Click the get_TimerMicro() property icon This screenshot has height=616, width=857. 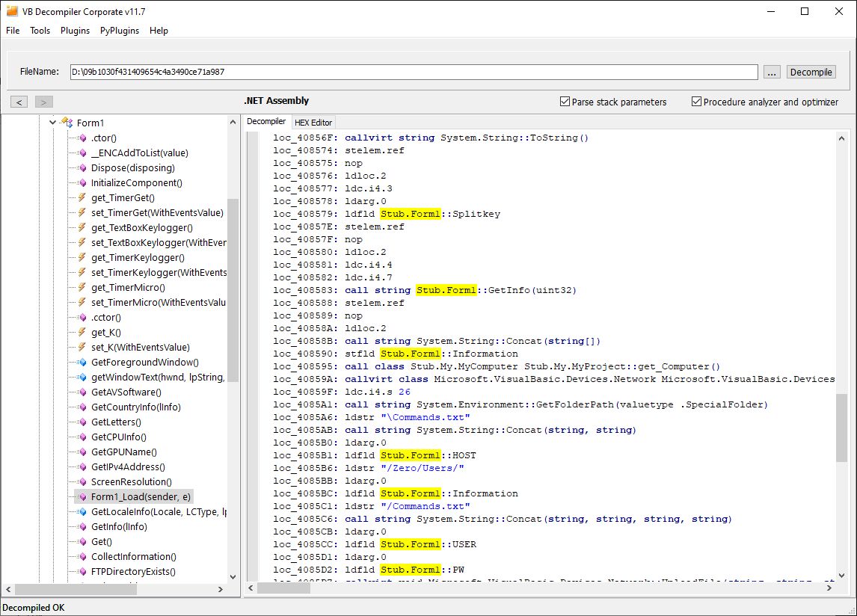pyautogui.click(x=82, y=287)
